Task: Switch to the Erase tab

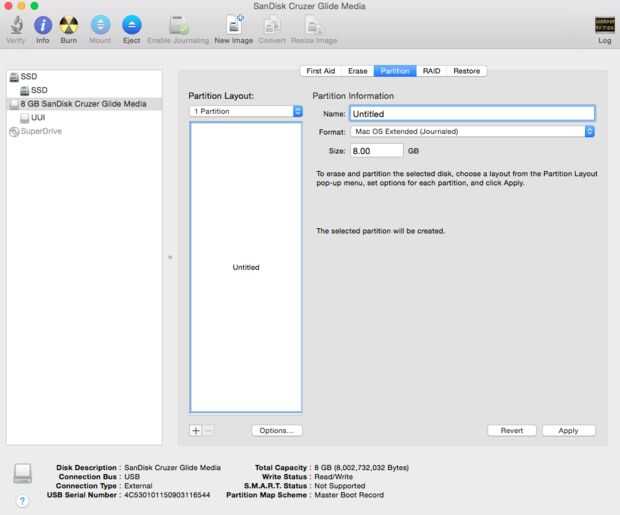Action: [x=357, y=71]
